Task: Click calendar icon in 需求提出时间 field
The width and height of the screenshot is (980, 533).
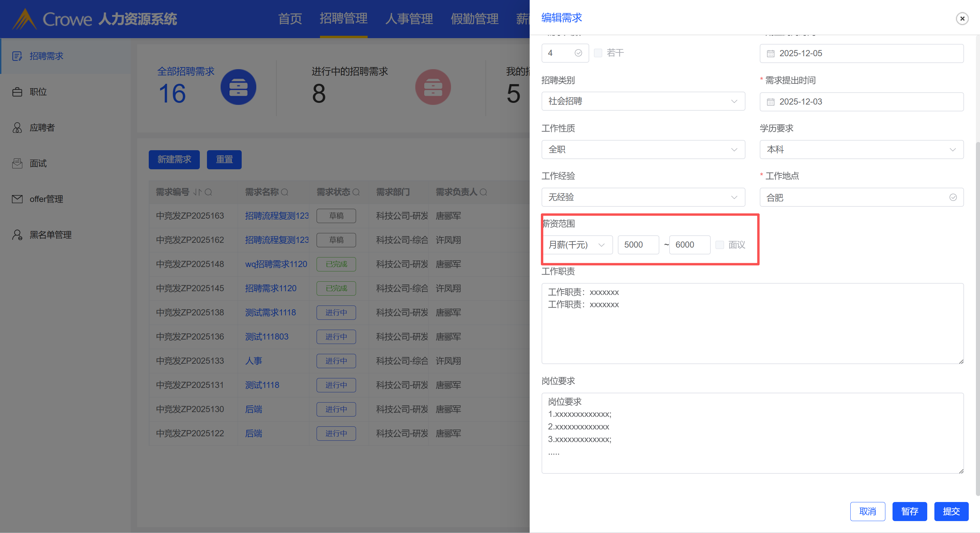Action: tap(770, 102)
